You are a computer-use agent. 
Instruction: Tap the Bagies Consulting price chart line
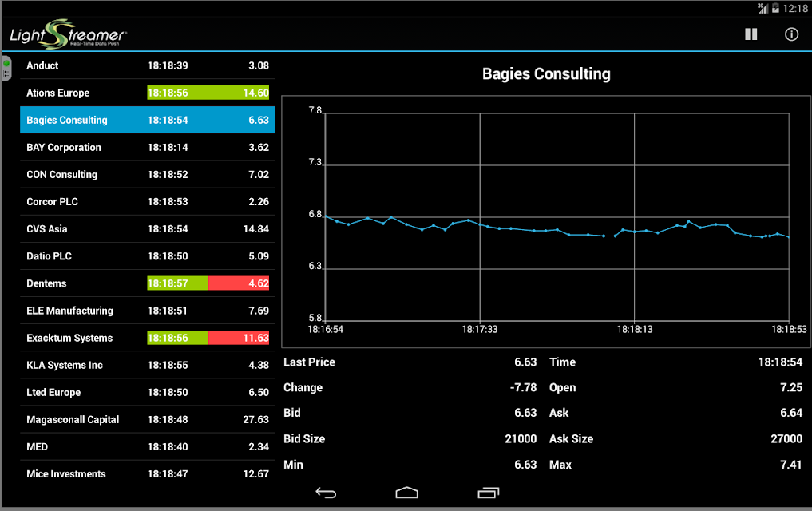tap(557, 228)
